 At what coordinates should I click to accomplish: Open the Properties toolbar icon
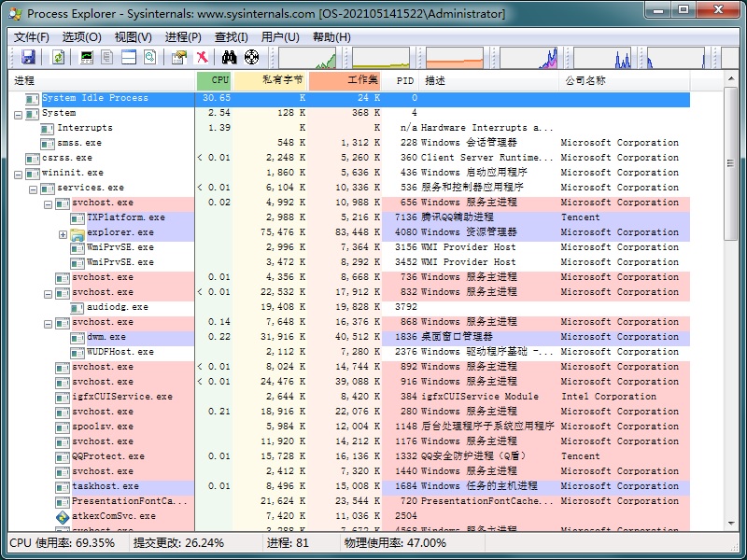click(x=179, y=57)
